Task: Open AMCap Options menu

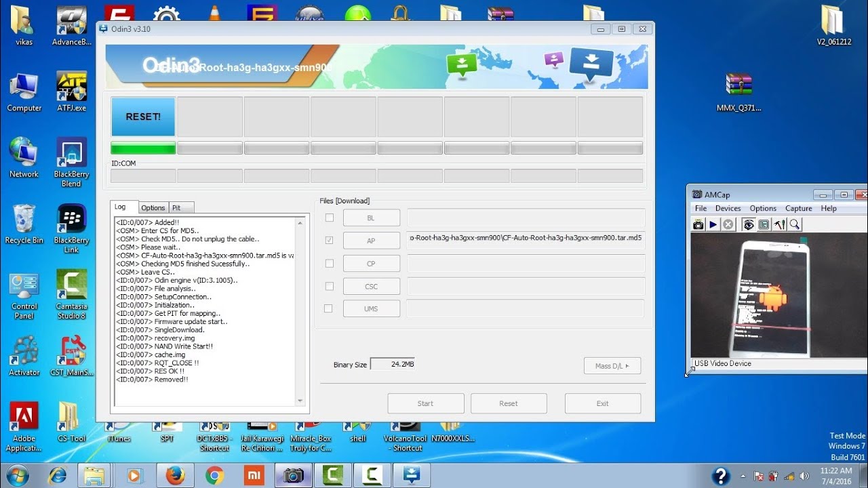Action: (763, 209)
